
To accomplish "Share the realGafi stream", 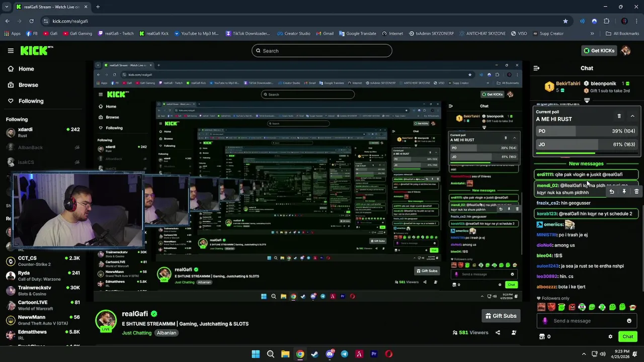I will click(498, 332).
